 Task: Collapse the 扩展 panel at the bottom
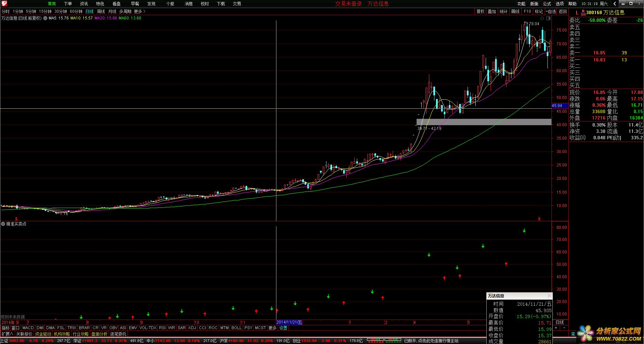[7, 334]
